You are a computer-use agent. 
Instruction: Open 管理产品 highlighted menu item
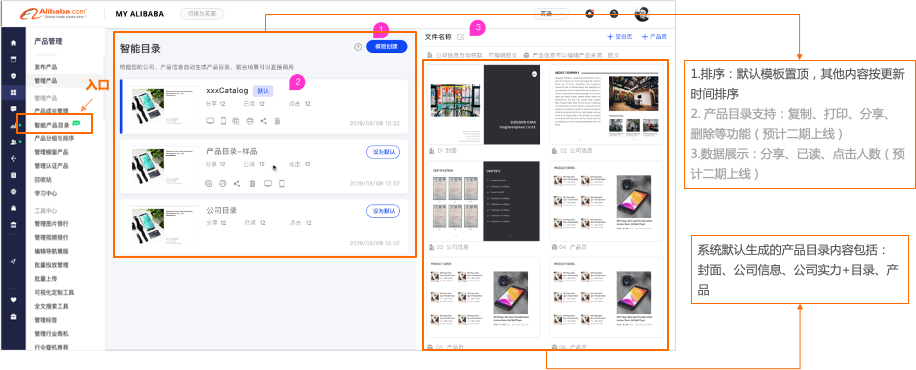[46, 80]
